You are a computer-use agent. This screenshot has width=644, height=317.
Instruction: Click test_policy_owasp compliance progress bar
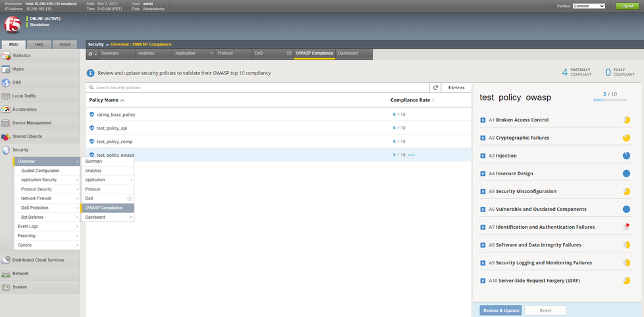tap(411, 155)
